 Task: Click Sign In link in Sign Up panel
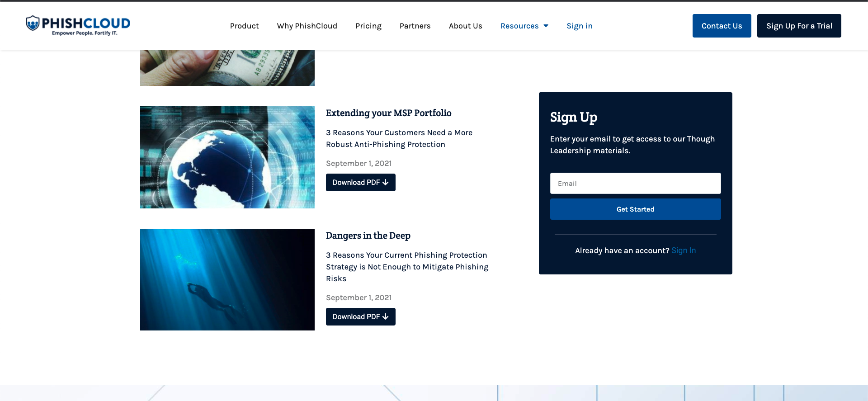click(x=683, y=250)
